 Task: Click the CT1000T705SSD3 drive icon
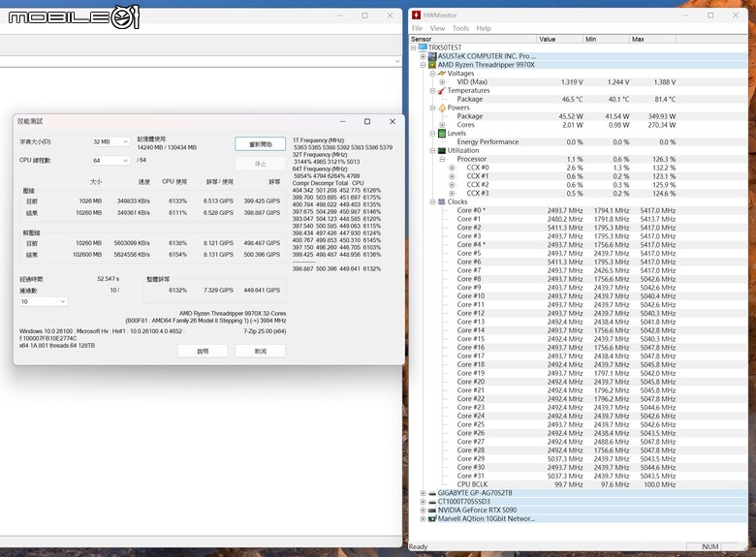coord(432,502)
